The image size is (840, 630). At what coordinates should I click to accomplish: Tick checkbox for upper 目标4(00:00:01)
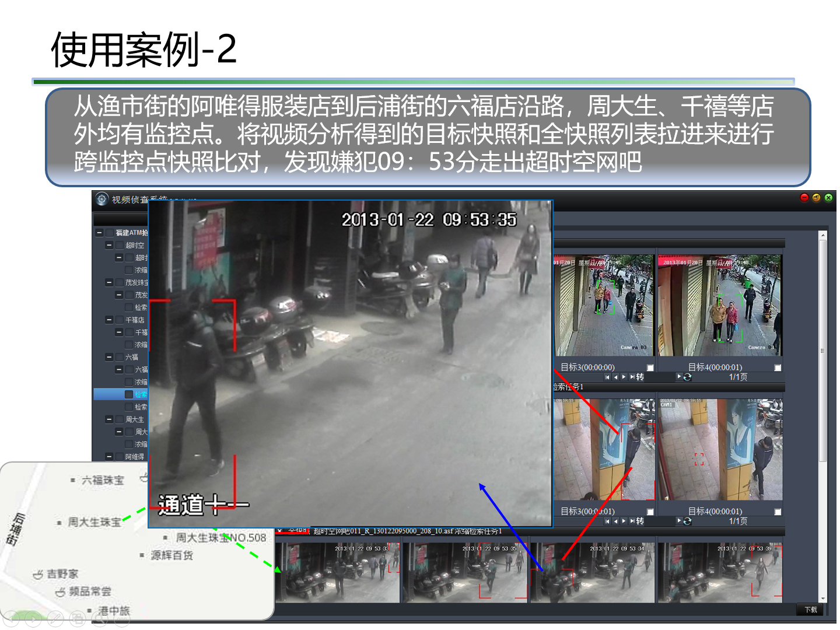778,367
